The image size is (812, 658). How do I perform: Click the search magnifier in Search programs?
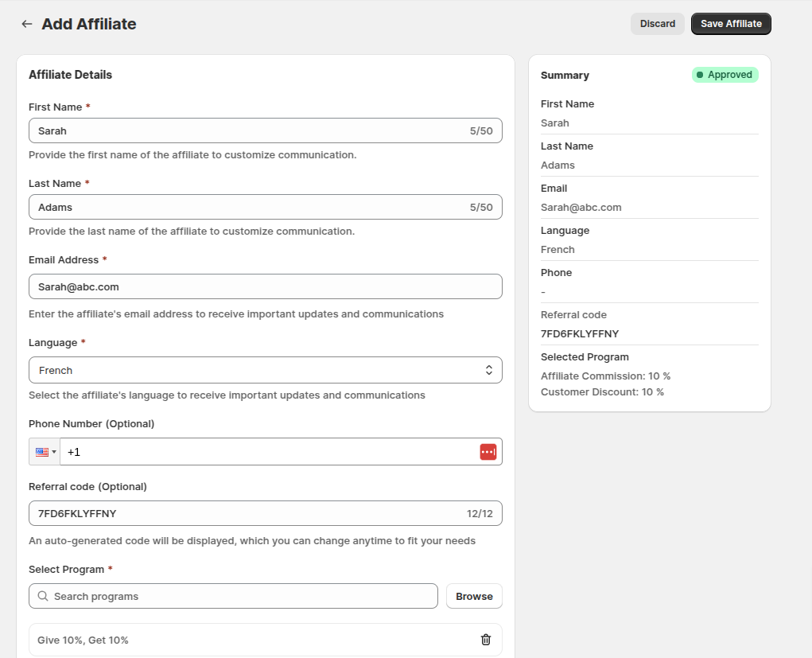[x=42, y=596]
